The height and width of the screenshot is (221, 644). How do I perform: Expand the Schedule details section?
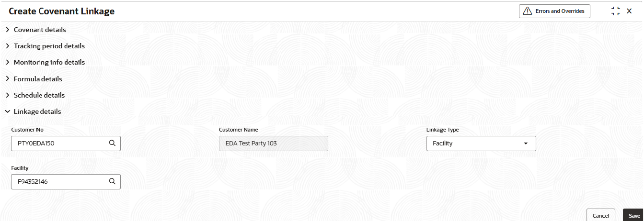39,95
